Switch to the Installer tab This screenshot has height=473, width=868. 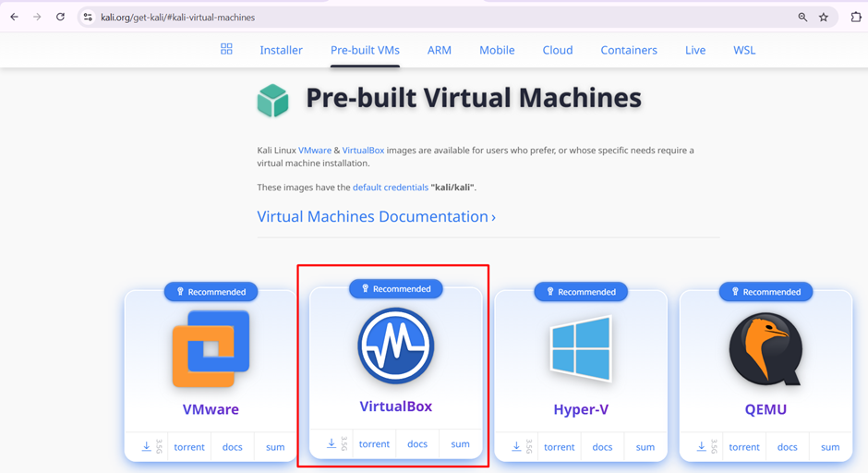pos(281,50)
